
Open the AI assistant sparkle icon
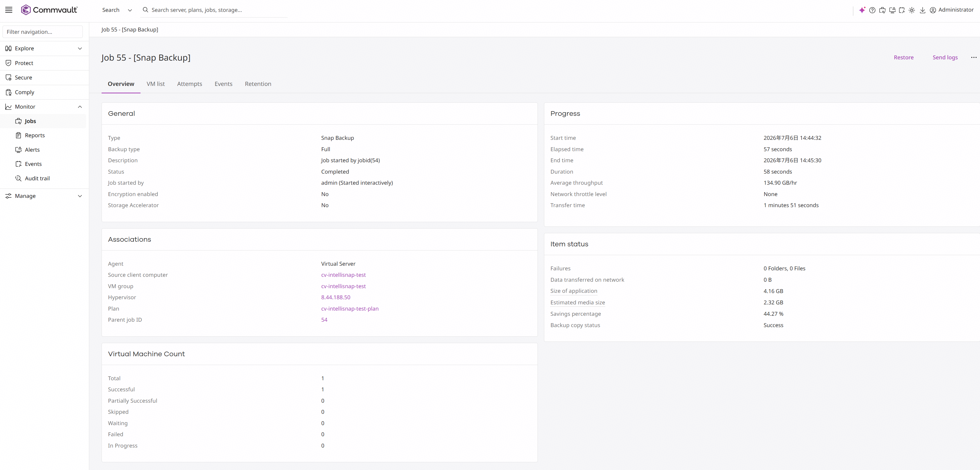(862, 10)
